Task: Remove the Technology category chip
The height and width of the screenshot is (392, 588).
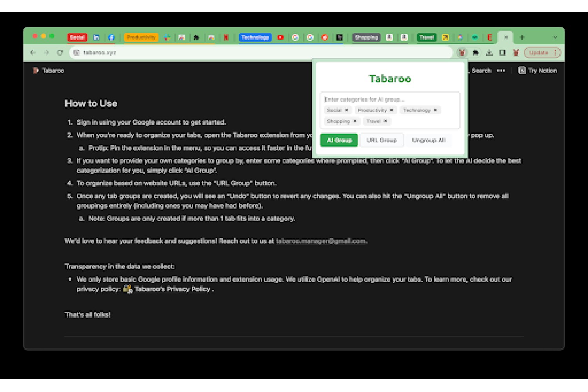Action: click(436, 110)
